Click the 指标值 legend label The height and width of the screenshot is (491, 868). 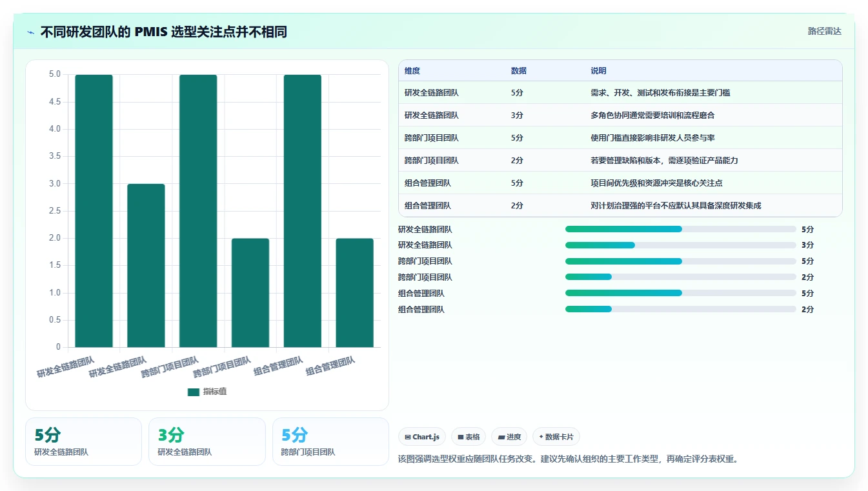(215, 392)
